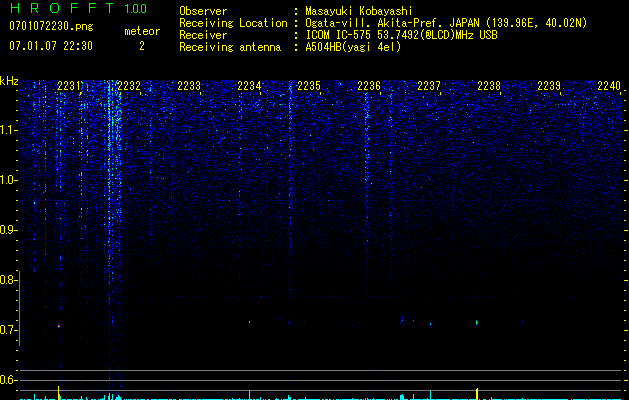This screenshot has height=400, width=629.
Task: Click the 2237 time marker
Action: coord(429,86)
